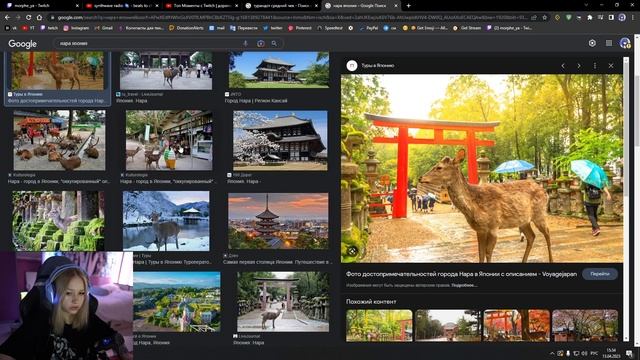Open taskbar clock and date
640x360 pixels.
[611, 353]
